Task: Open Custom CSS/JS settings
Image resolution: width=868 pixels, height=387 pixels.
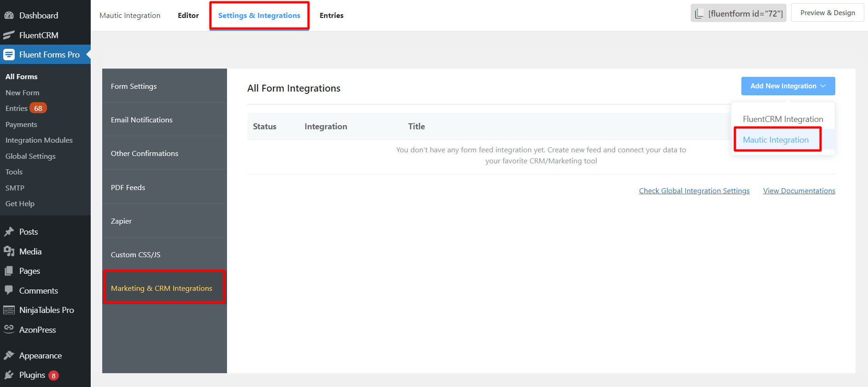Action: (x=164, y=254)
